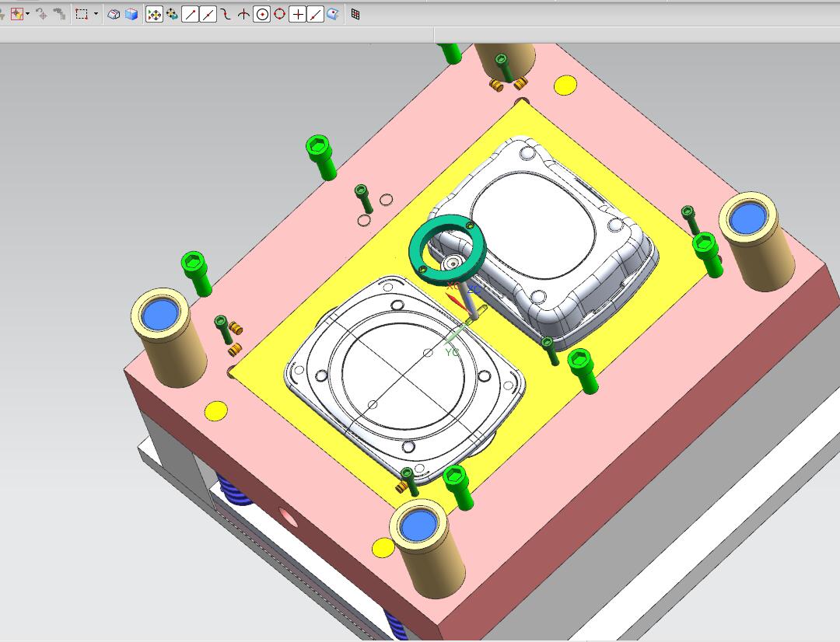Toggle Quadrant Point snap icon

(x=279, y=15)
